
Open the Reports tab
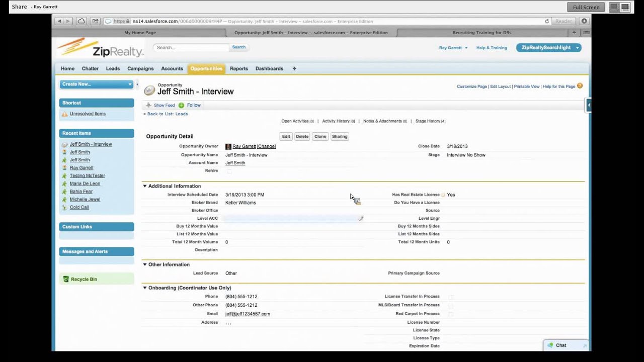point(239,68)
